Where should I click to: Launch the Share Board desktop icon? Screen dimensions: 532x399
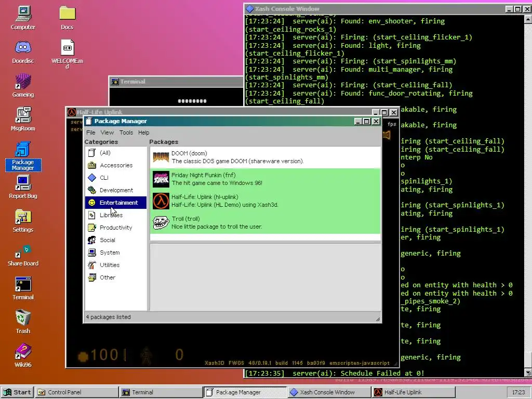coord(23,255)
